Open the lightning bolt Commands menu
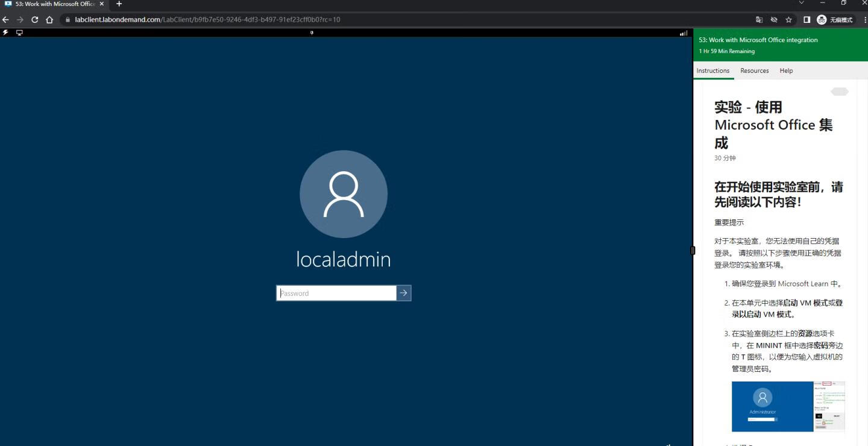 (5, 33)
